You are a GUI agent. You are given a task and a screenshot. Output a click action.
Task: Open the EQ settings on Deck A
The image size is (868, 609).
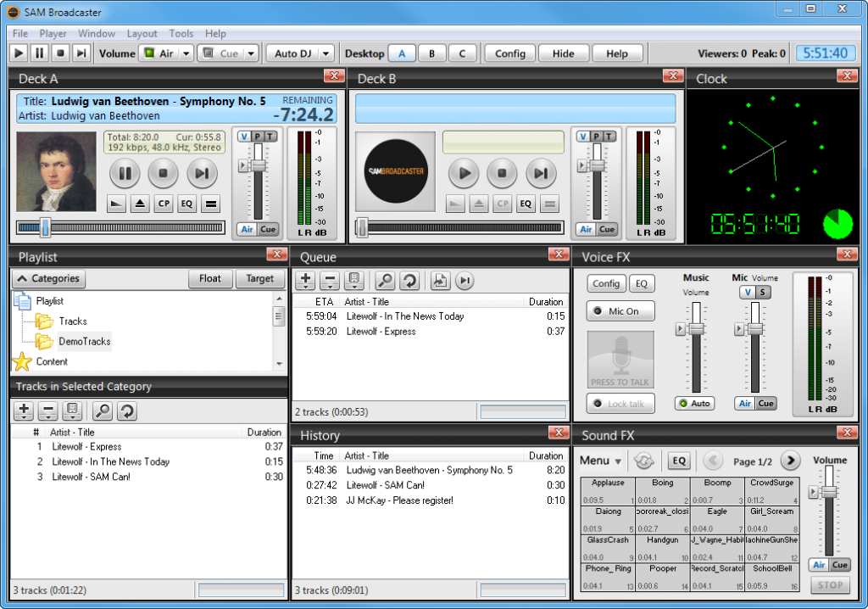185,203
